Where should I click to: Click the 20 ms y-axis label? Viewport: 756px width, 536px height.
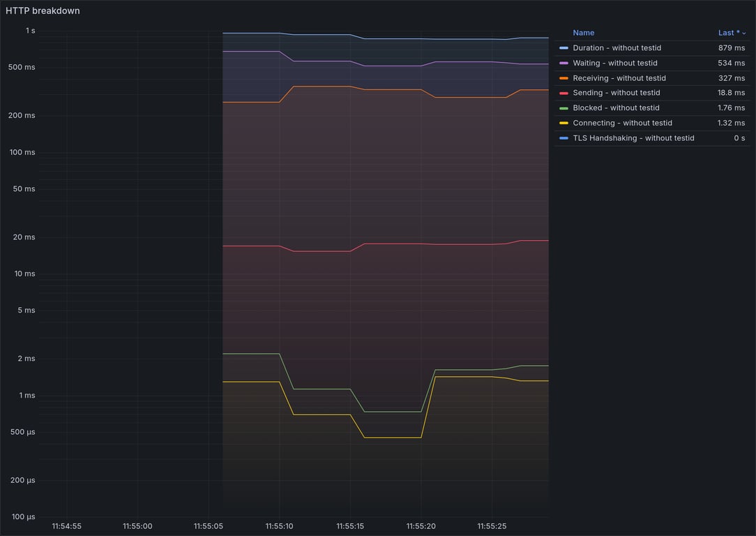pyautogui.click(x=24, y=237)
